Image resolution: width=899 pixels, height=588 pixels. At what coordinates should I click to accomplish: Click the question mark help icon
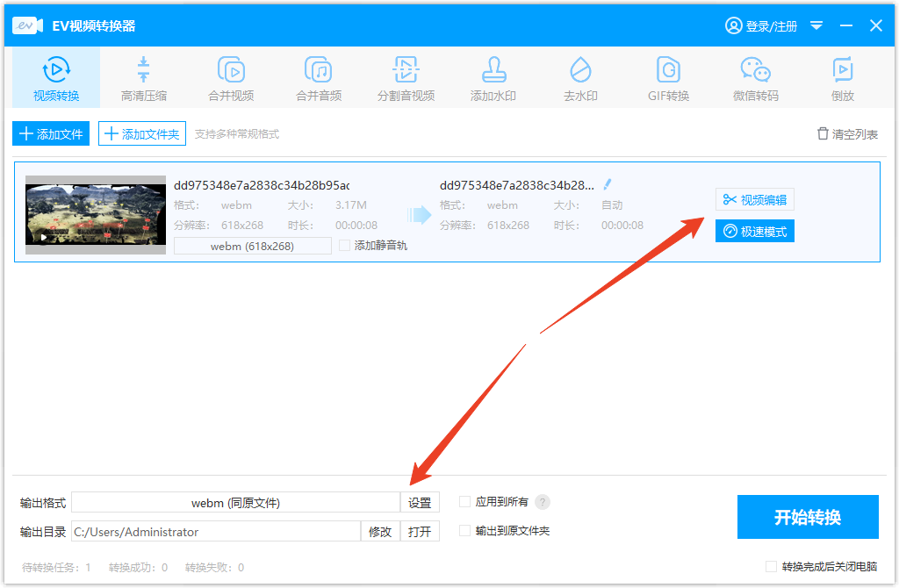pos(543,502)
